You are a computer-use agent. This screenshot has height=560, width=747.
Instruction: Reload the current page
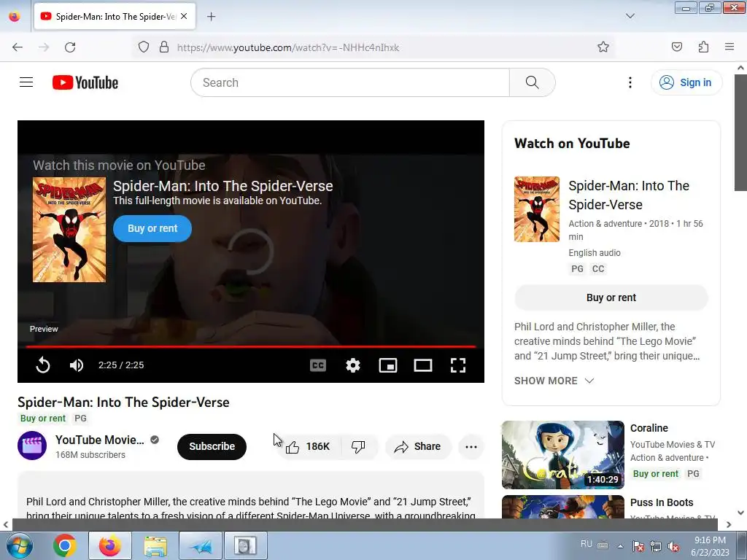70,47
